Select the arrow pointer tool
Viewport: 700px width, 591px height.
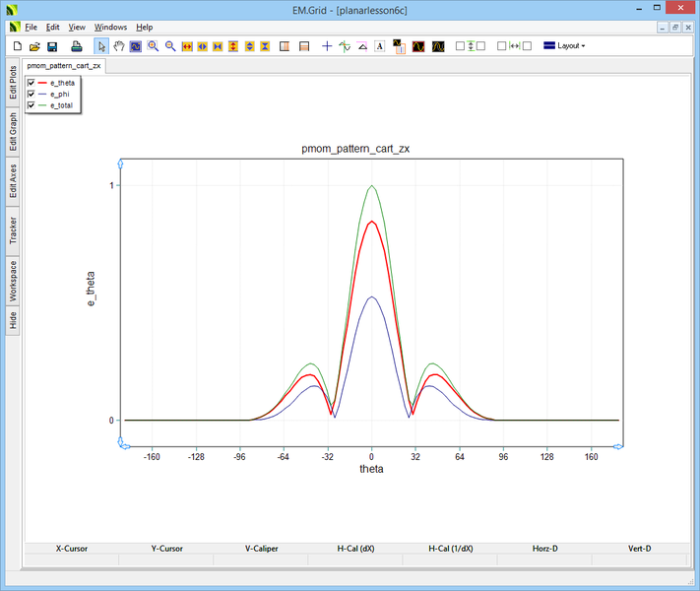pyautogui.click(x=101, y=46)
